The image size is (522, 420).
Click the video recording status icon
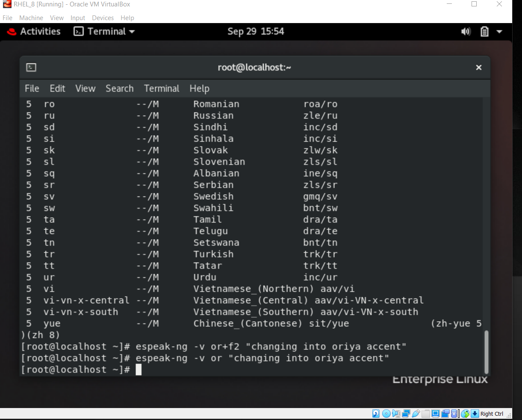[445, 413]
